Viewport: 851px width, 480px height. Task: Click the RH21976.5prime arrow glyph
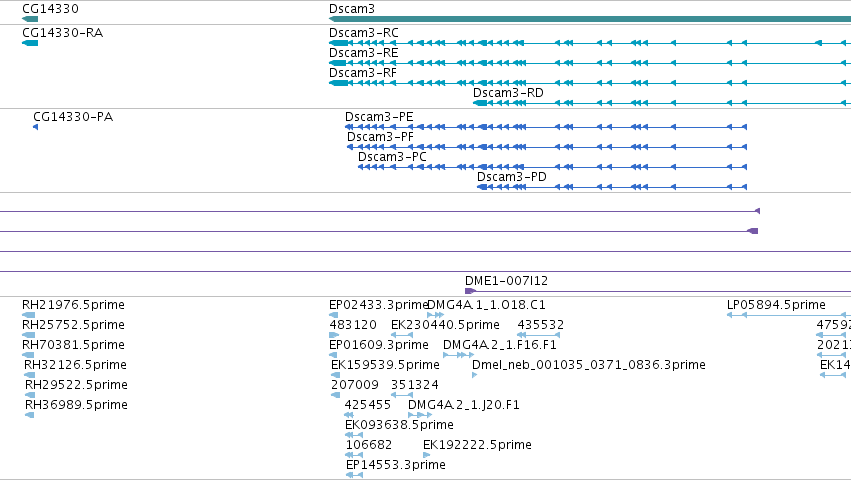point(28,315)
